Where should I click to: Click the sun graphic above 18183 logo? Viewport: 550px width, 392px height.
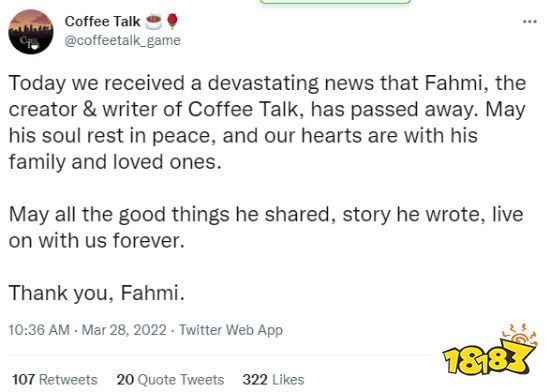(x=519, y=334)
